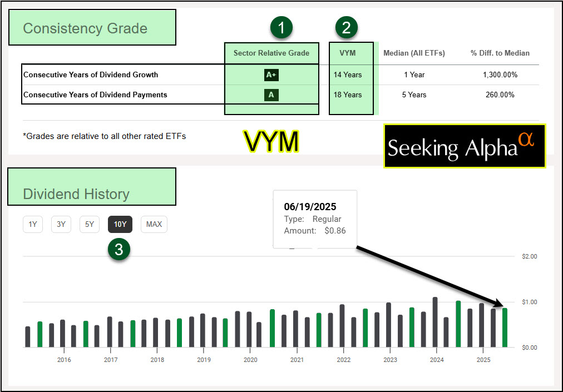Choose the 5Y dividend history range
Image resolution: width=563 pixels, height=392 pixels.
[x=90, y=224]
